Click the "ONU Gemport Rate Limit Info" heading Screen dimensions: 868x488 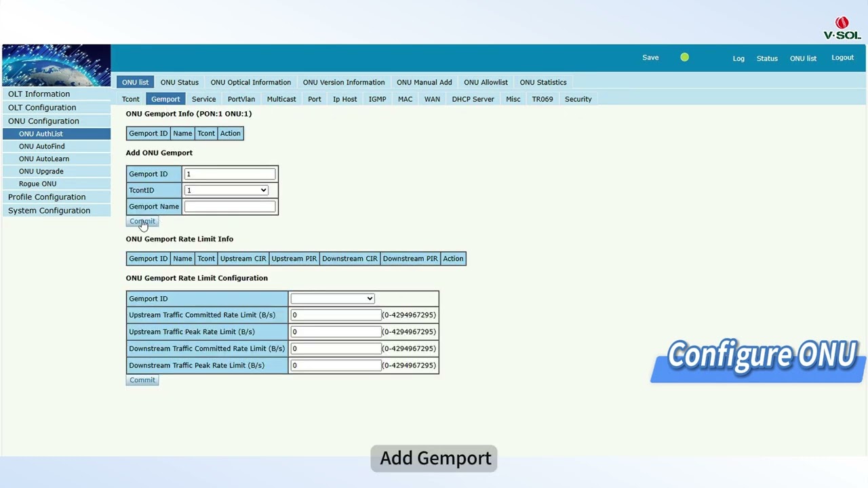point(180,239)
